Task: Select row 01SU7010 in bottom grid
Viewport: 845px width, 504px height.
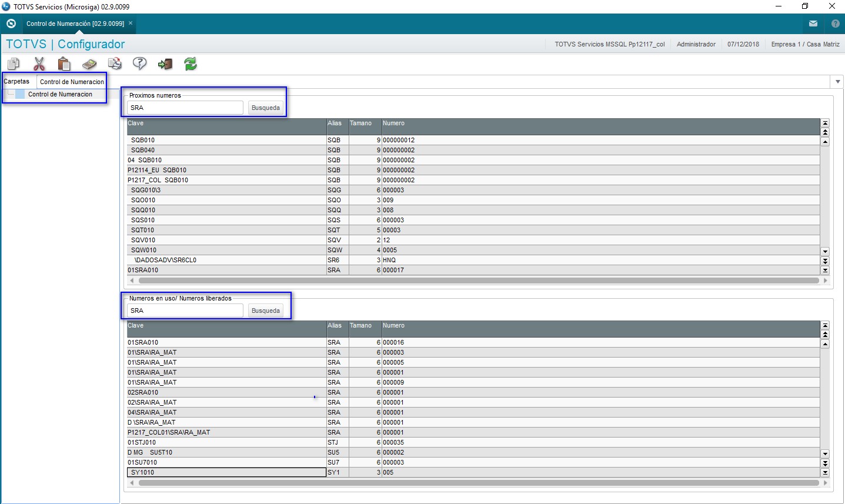Action: 473,462
